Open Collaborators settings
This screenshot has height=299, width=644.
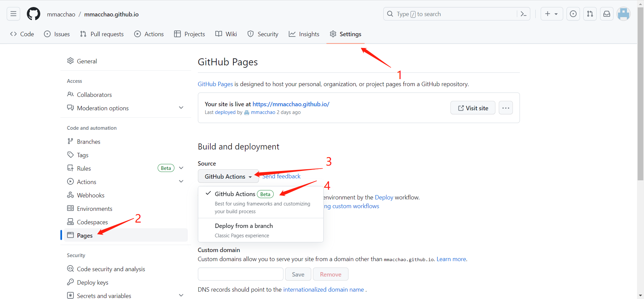(126, 95)
